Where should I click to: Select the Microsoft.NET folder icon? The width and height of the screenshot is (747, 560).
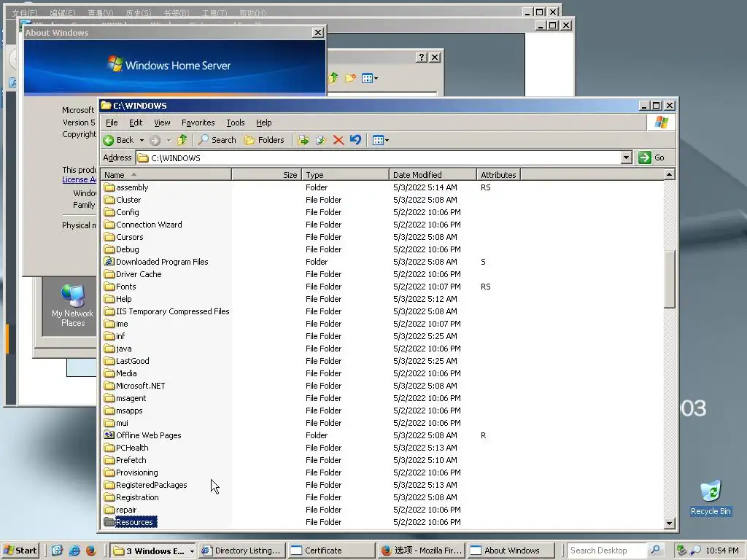point(109,385)
